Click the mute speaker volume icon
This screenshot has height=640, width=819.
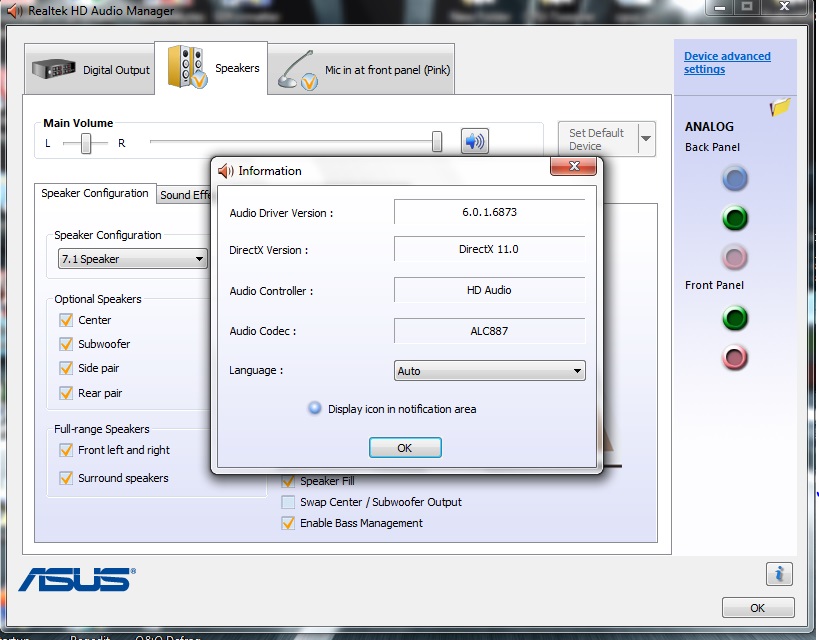click(x=474, y=141)
